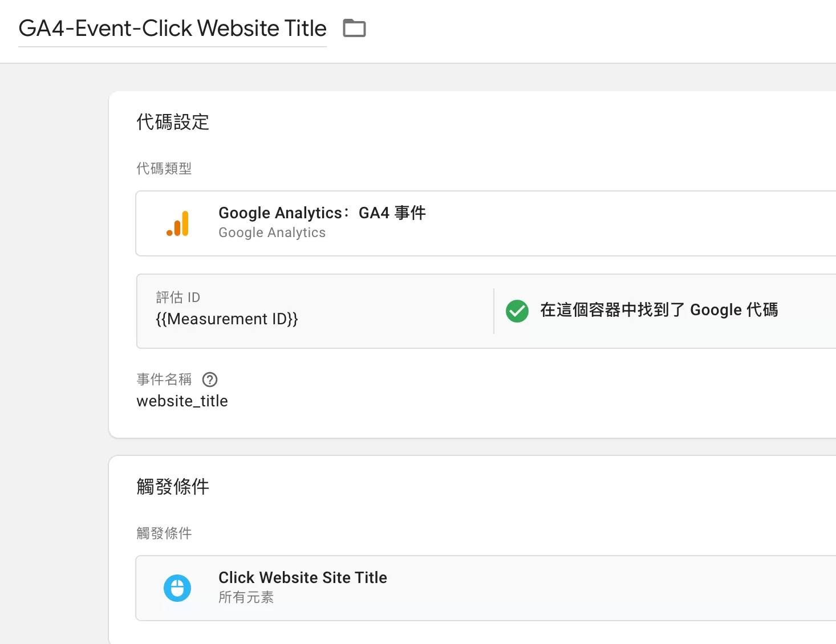Open the Click Website Site Title trigger
836x644 pixels.
click(485, 588)
